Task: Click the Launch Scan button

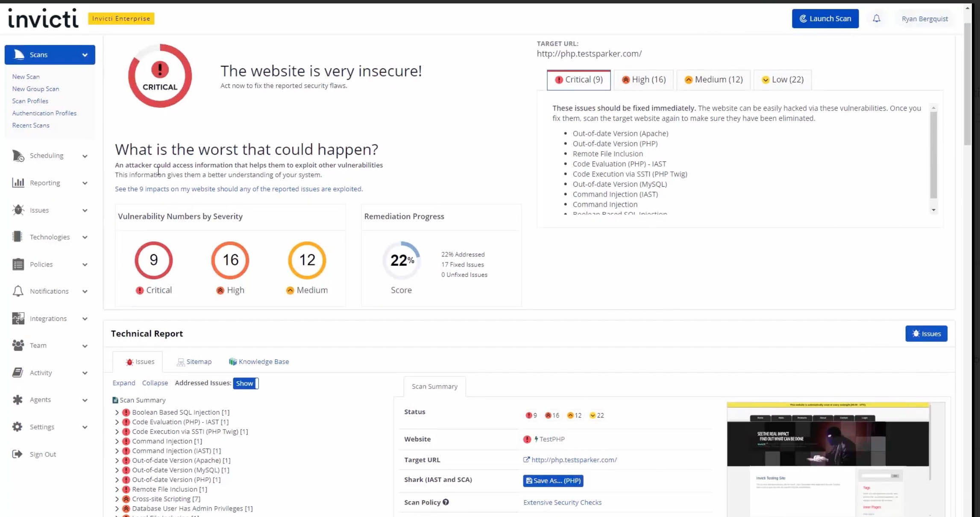Action: (x=825, y=18)
